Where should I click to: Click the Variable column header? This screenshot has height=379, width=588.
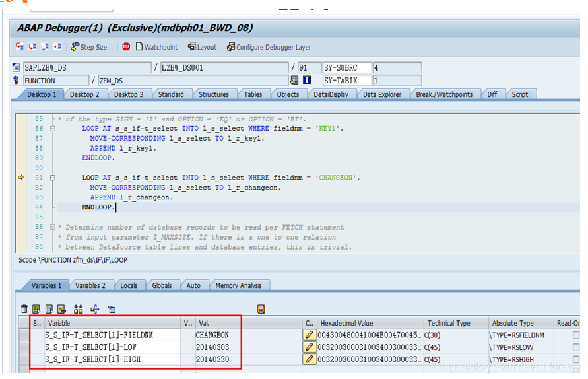click(112, 323)
